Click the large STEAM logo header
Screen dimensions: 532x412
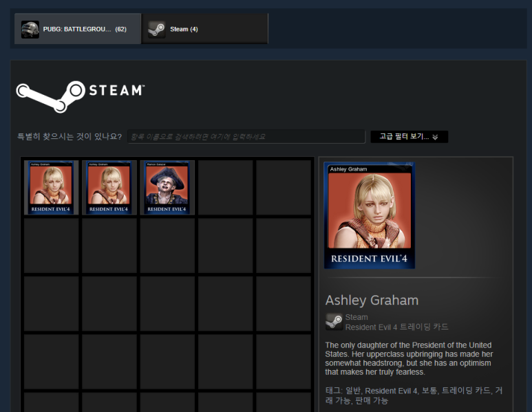click(81, 97)
